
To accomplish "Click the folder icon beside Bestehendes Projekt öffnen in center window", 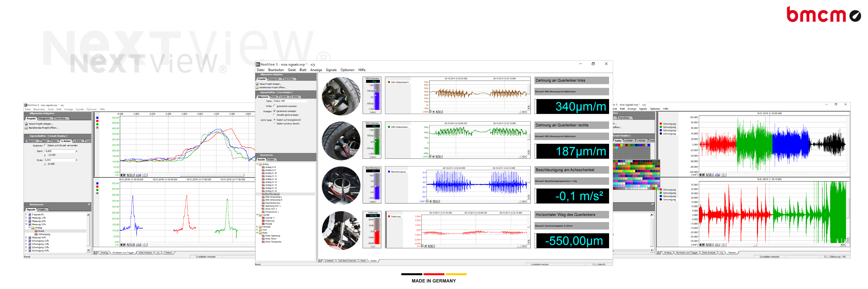I will pyautogui.click(x=257, y=88).
